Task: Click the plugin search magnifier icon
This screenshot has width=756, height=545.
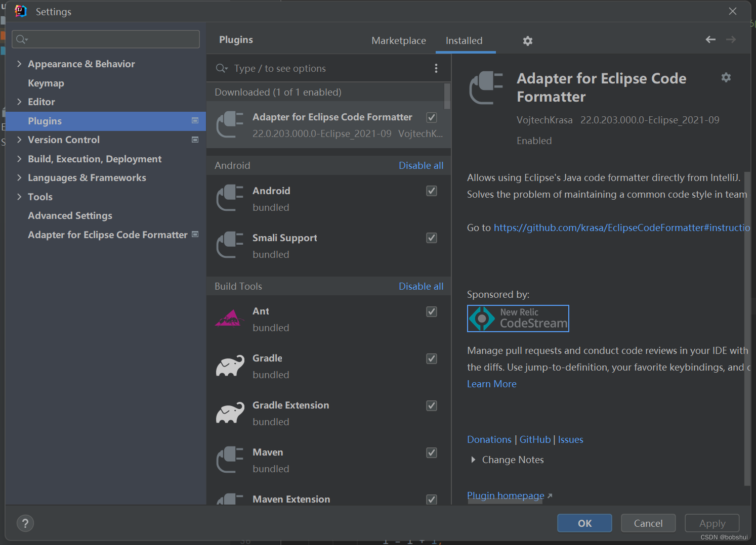Action: [x=222, y=68]
